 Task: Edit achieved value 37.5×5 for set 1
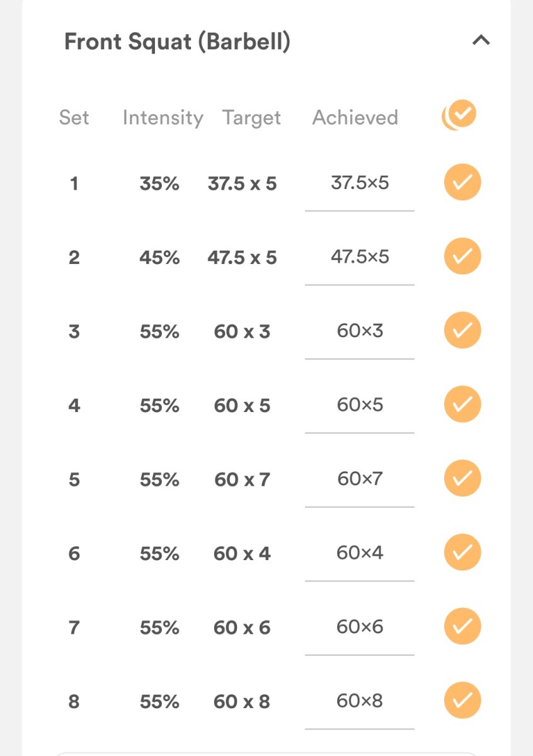coord(360,183)
